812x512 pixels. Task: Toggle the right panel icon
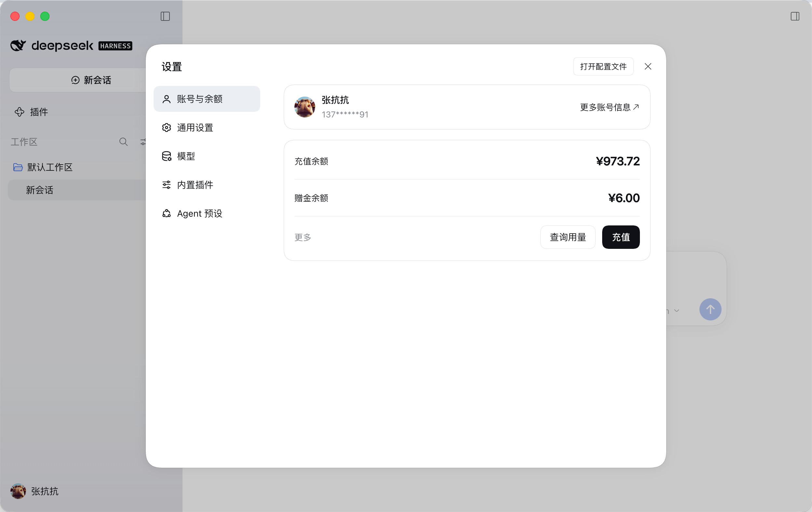(x=795, y=16)
